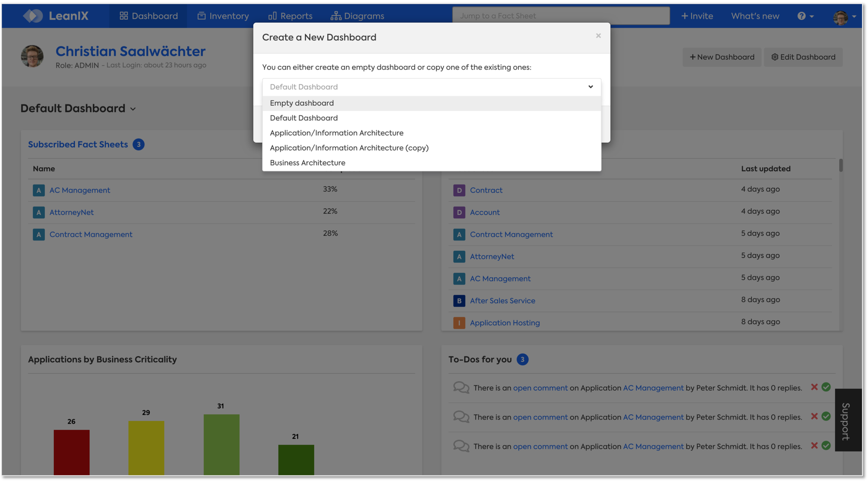Image resolution: width=868 pixels, height=481 pixels.
Task: Close the Create a New Dashboard dialog
Action: (x=598, y=36)
